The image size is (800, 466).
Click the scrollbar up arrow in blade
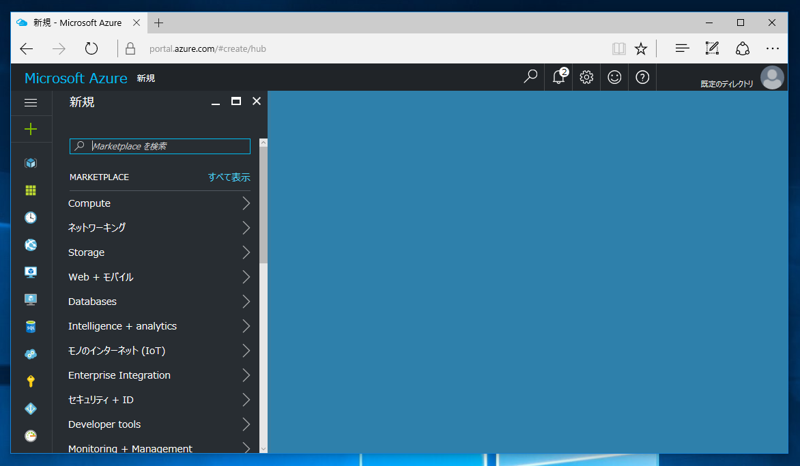coord(263,143)
